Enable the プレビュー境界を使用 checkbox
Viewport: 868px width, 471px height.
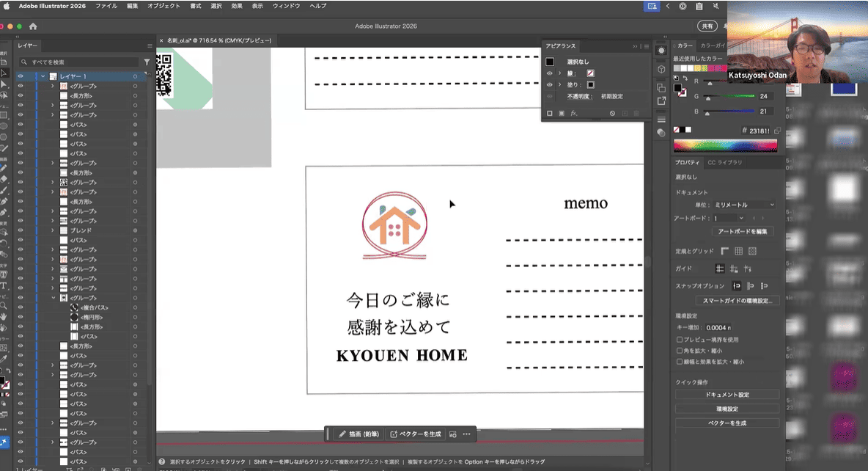[679, 340]
